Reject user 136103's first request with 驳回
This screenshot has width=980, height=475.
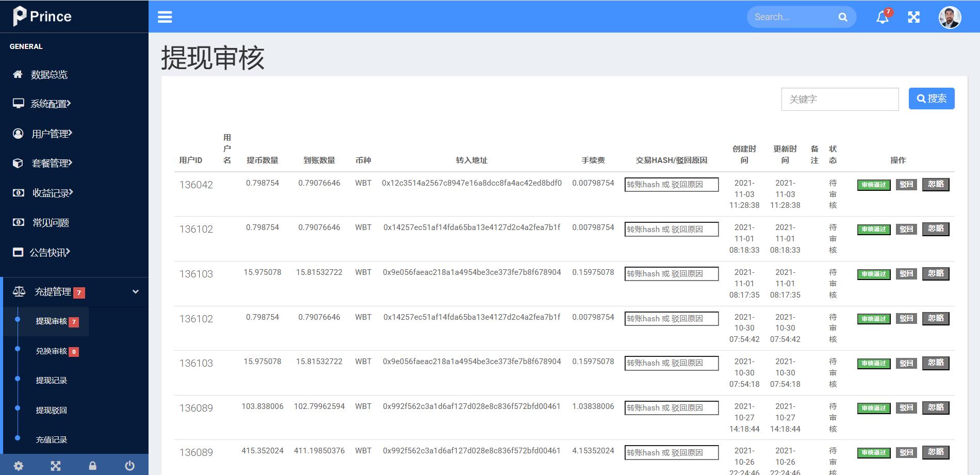pos(906,274)
